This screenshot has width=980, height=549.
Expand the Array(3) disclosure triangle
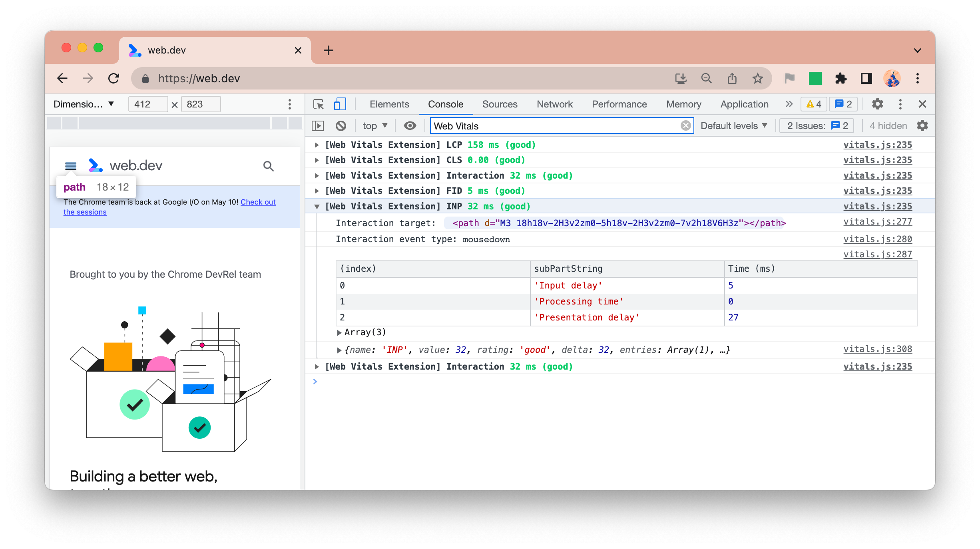coord(339,332)
